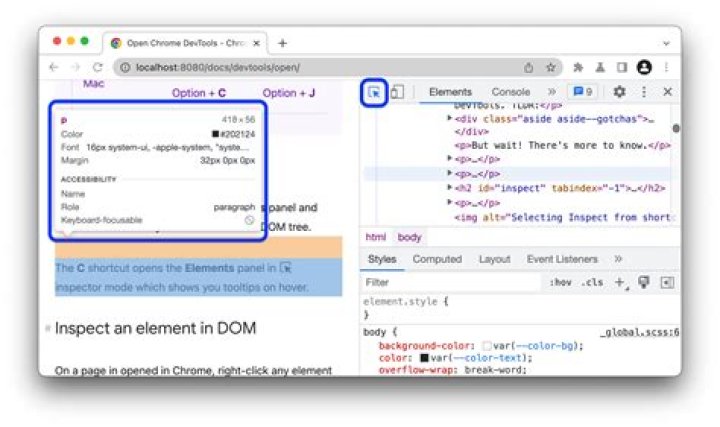Select the Layout tab
This screenshot has width=720, height=427.
click(494, 259)
